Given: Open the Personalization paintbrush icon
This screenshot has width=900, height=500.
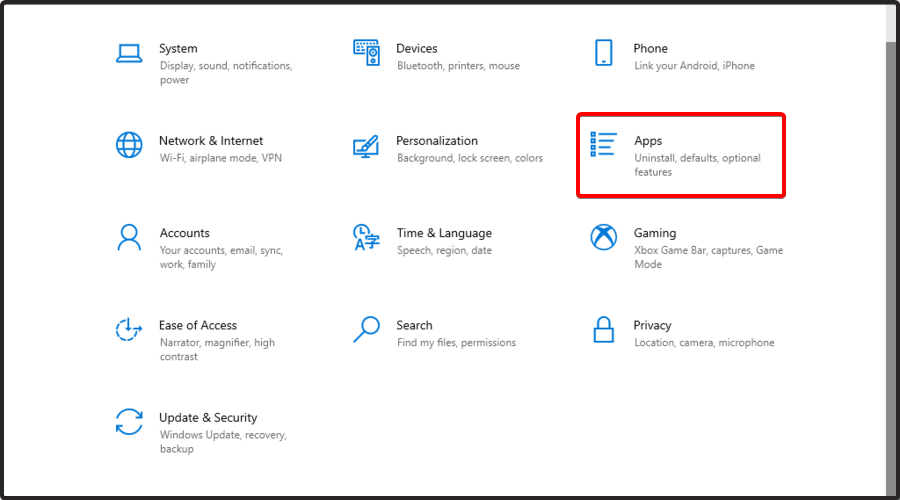Looking at the screenshot, I should 366,146.
